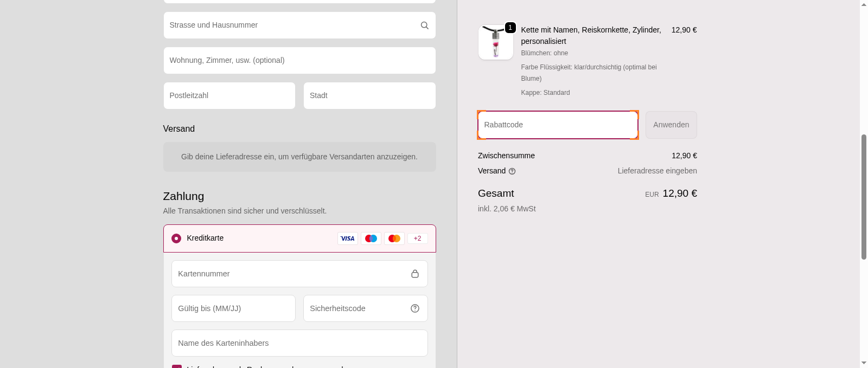Click into the Stadt field
This screenshot has width=868, height=368.
pos(369,96)
